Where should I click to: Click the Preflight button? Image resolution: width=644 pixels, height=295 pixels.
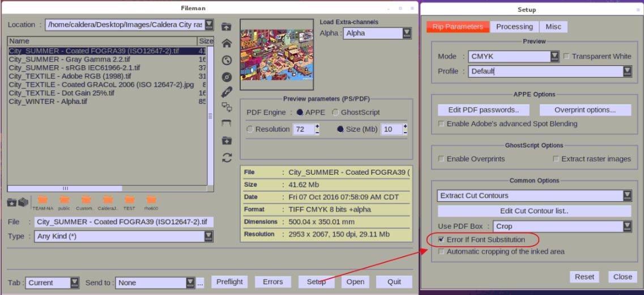coord(230,282)
